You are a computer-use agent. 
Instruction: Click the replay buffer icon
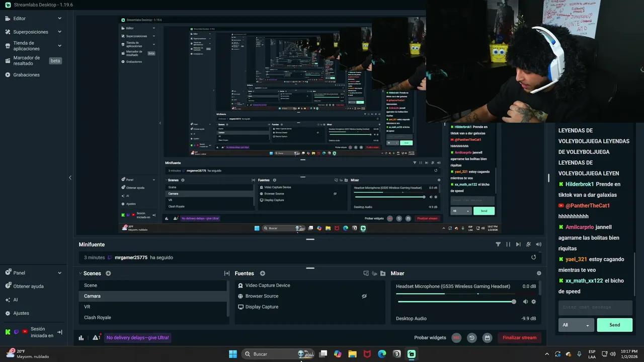[x=472, y=338]
